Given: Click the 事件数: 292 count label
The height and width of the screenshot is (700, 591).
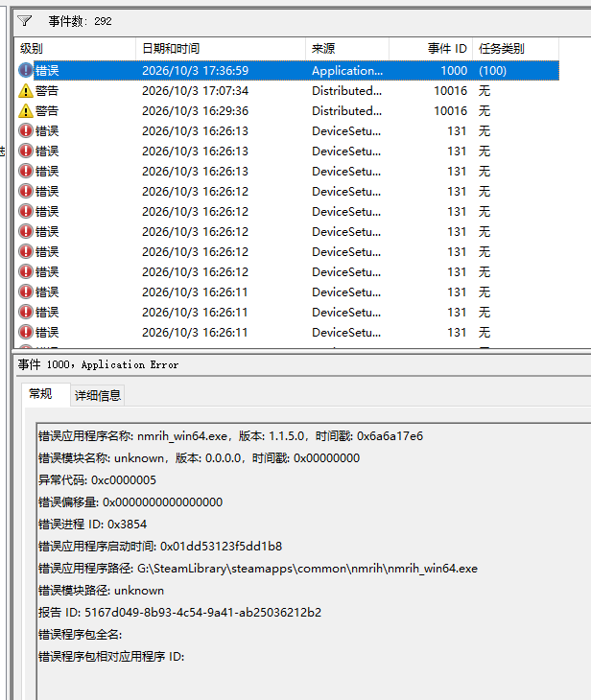Looking at the screenshot, I should click(x=80, y=21).
